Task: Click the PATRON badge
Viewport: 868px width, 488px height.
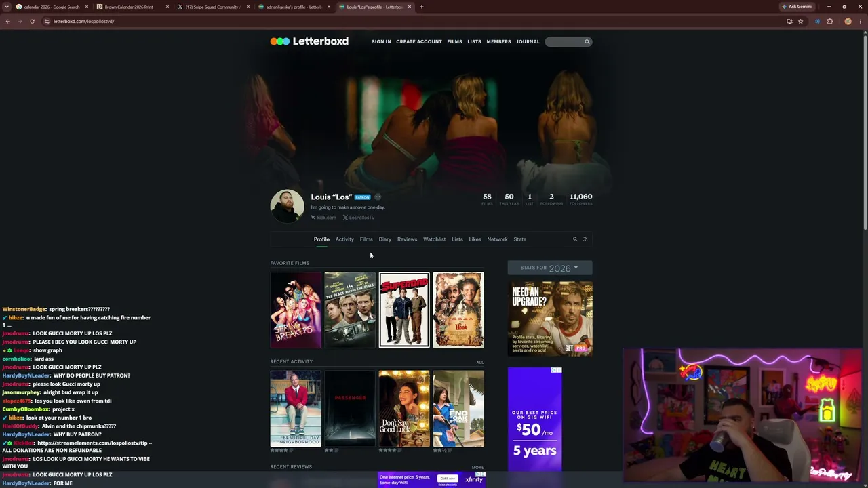Action: tap(362, 197)
